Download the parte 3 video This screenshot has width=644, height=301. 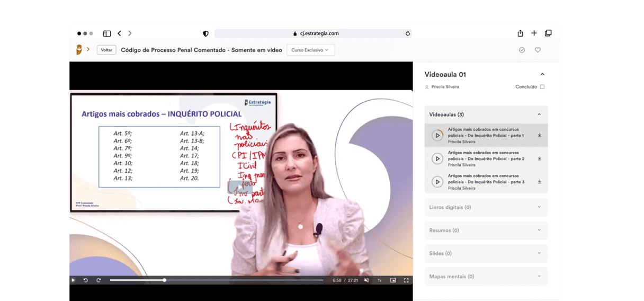(540, 182)
